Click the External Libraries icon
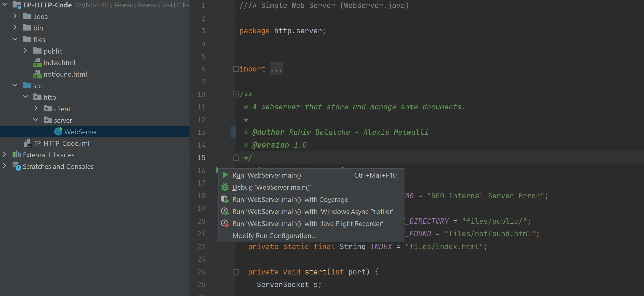The height and width of the screenshot is (296, 644). [x=17, y=155]
